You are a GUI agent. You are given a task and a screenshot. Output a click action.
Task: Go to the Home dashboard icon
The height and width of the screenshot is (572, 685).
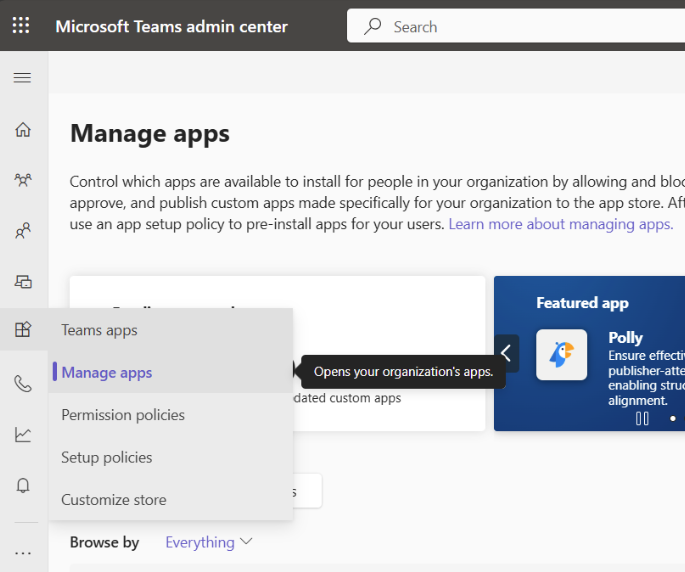click(x=23, y=130)
